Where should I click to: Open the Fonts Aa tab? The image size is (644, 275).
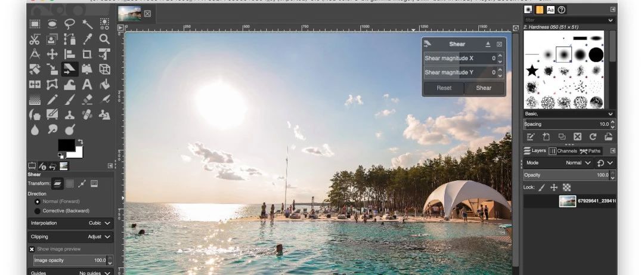click(550, 10)
